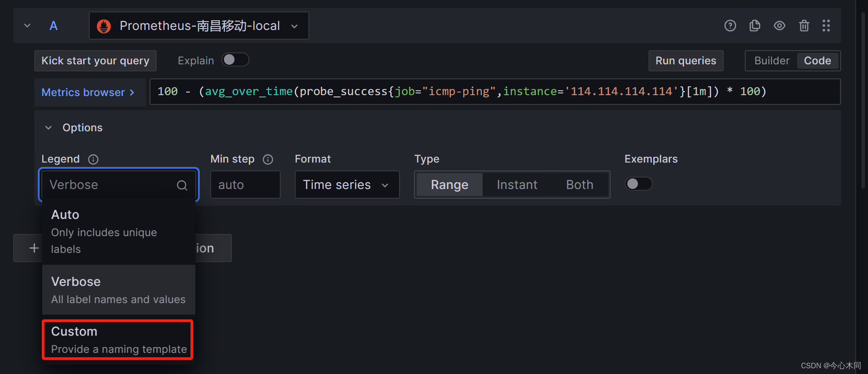This screenshot has width=868, height=374.
Task: Turn on the Exemplars switch
Action: (638, 184)
